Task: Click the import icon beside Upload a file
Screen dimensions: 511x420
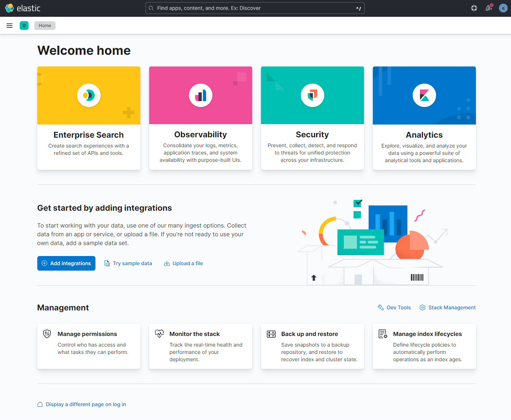Action: point(167,263)
